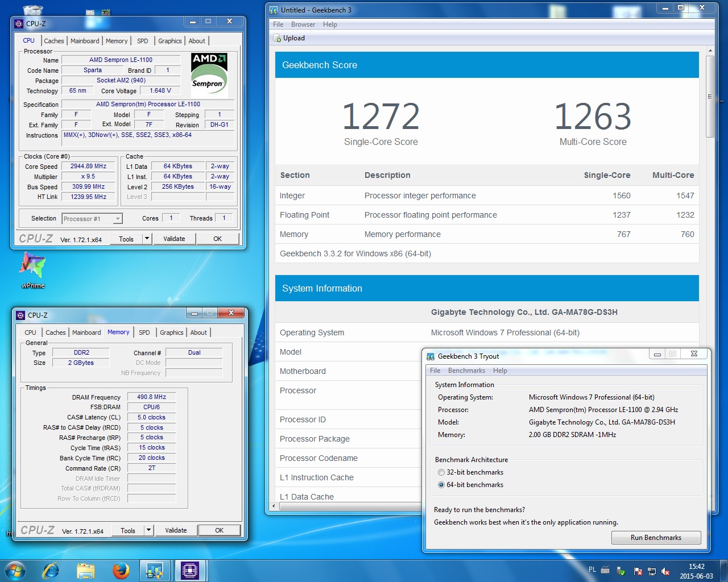Open Browser menu in Geekbench 3
This screenshot has width=728, height=582.
click(303, 24)
